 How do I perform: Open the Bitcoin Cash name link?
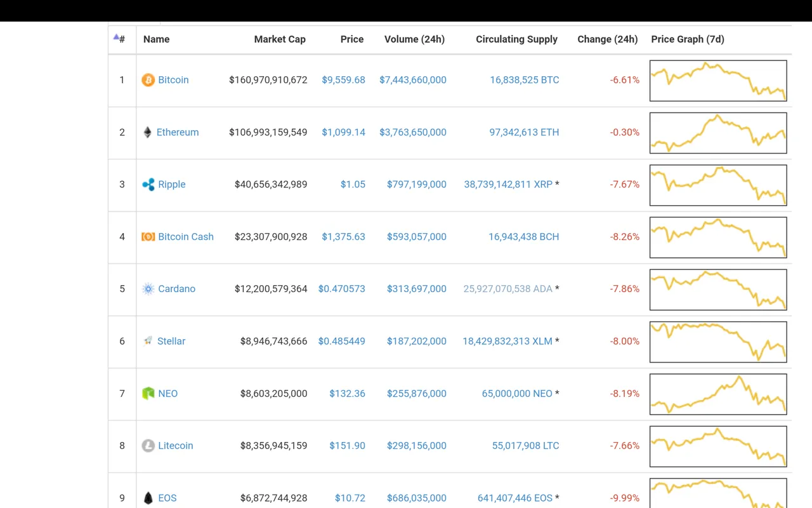pos(186,237)
